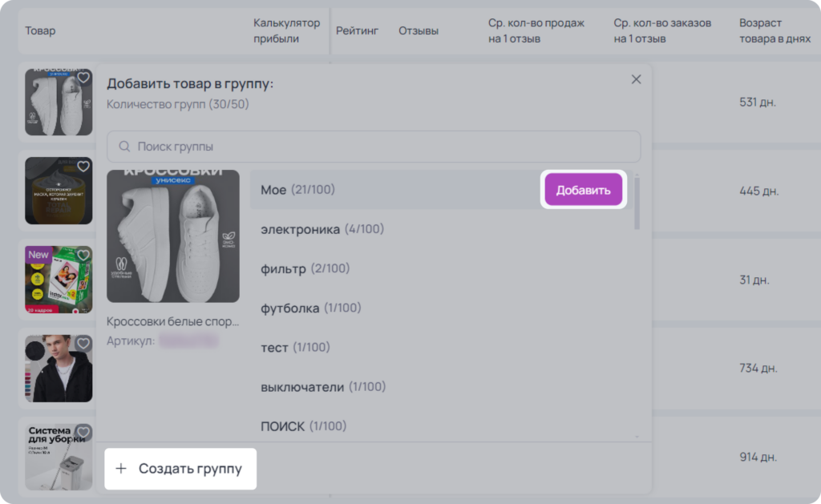Sort by the Рейтинг column header
The height and width of the screenshot is (504, 821).
coord(357,31)
